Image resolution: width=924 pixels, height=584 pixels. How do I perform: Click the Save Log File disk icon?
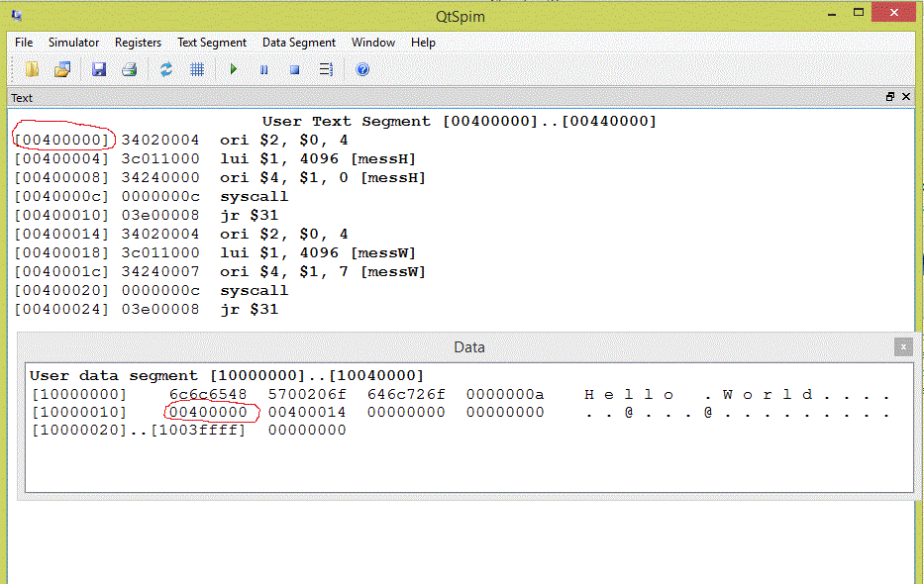pyautogui.click(x=99, y=69)
